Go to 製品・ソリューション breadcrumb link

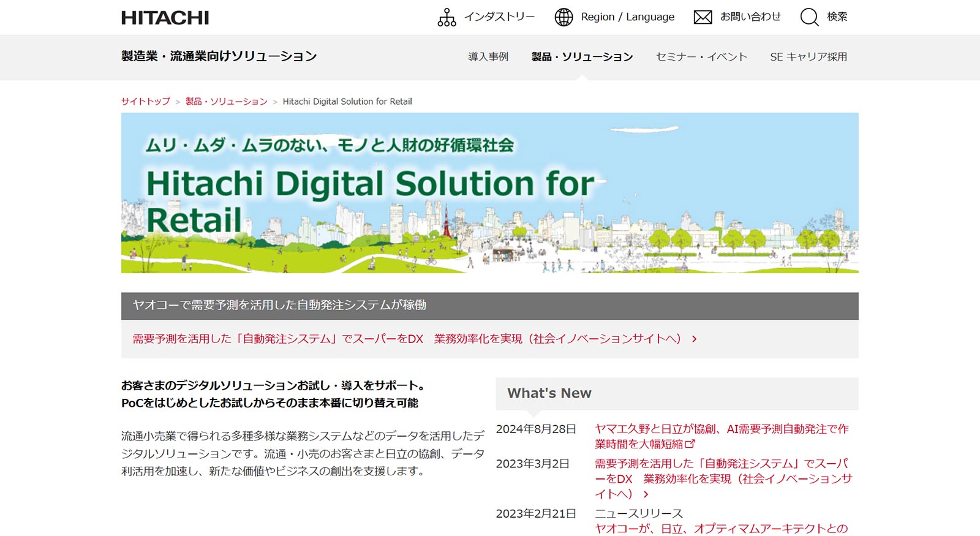(x=227, y=102)
